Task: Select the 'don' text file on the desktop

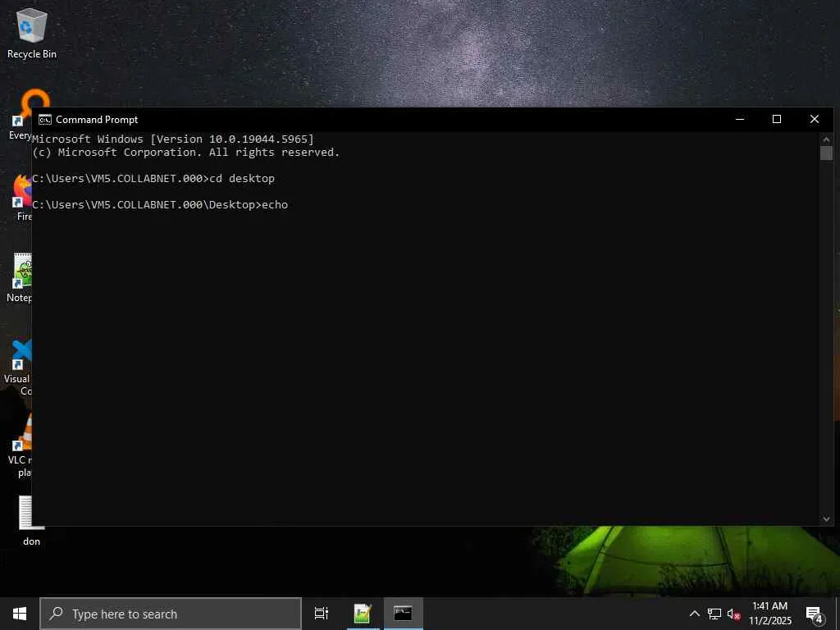Action: pos(31,521)
